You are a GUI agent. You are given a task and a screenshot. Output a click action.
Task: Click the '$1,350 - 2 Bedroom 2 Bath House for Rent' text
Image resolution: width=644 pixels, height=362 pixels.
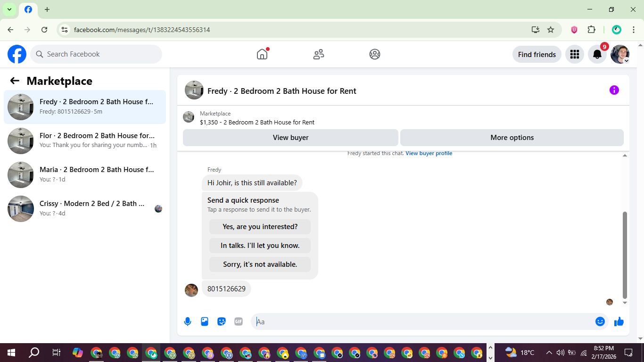click(x=257, y=122)
